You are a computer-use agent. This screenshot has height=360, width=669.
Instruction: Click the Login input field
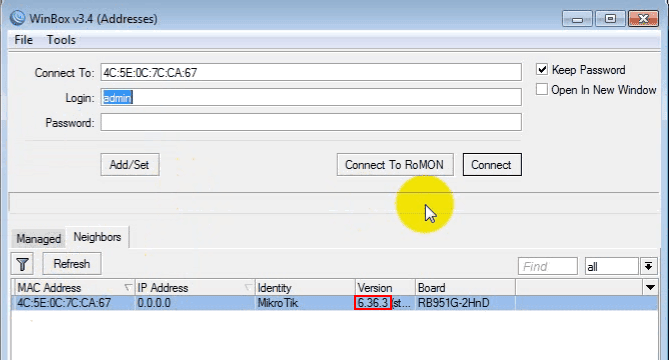(x=311, y=97)
